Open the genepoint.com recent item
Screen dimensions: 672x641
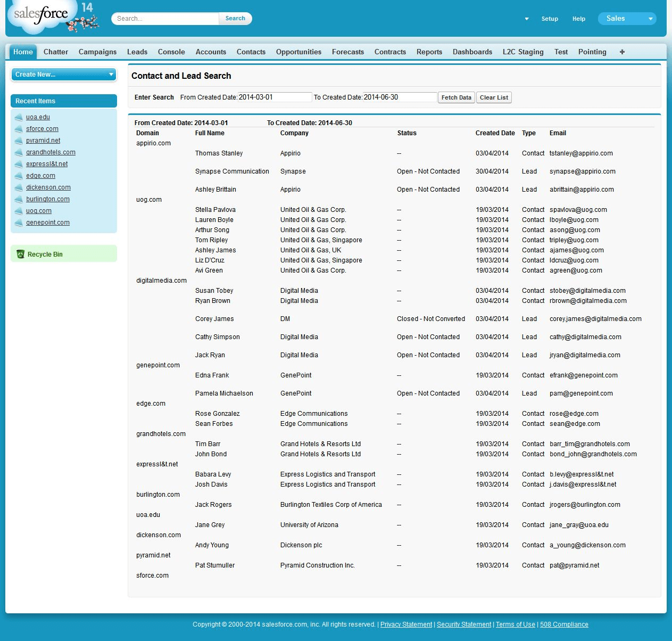[48, 223]
